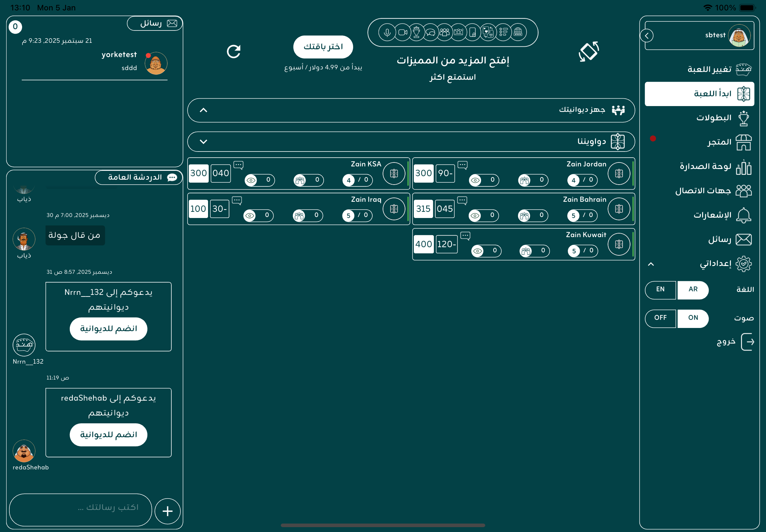This screenshot has height=532, width=766.
Task: Open chat bubble of Zain KSA room
Action: (x=238, y=165)
